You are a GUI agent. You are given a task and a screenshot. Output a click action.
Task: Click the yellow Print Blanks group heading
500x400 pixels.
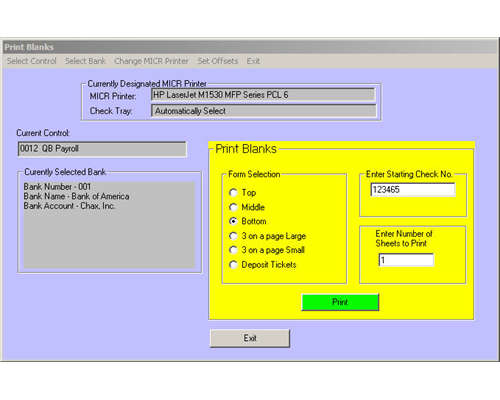click(x=246, y=149)
